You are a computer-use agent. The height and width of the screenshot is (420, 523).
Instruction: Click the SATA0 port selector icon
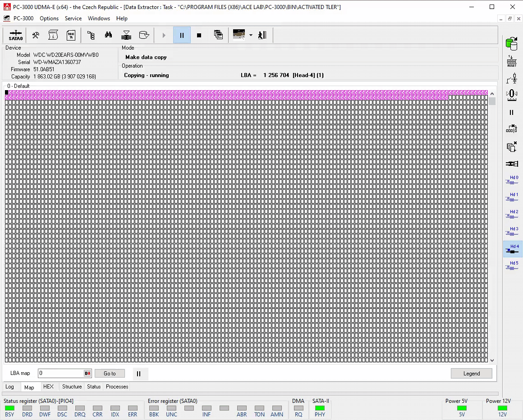click(15, 35)
